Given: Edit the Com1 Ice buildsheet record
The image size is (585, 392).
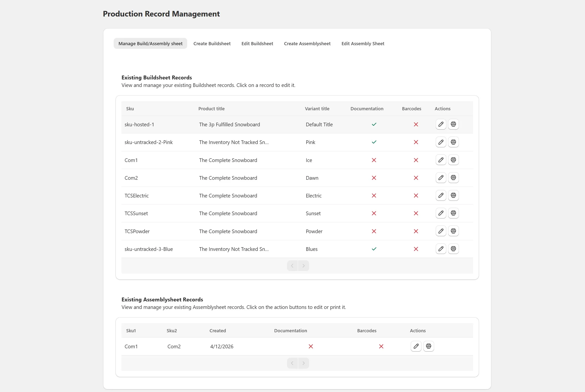Looking at the screenshot, I should [x=441, y=160].
